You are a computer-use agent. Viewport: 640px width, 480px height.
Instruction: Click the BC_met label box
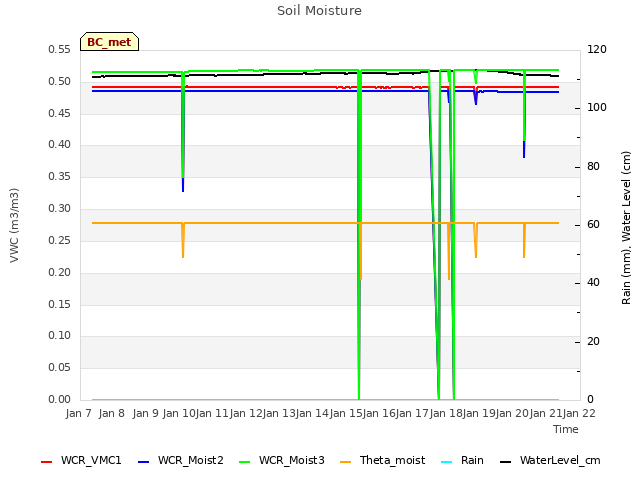[x=109, y=42]
